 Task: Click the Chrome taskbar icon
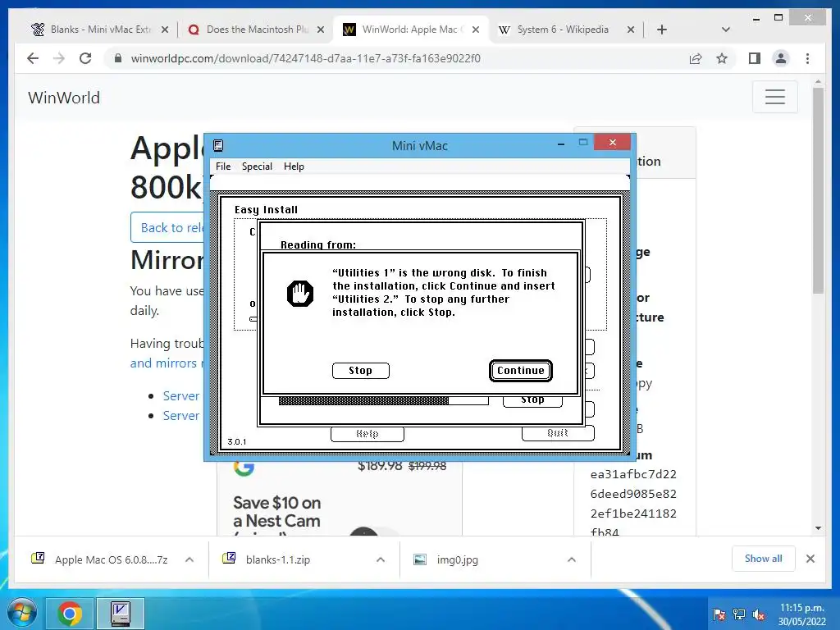point(70,614)
